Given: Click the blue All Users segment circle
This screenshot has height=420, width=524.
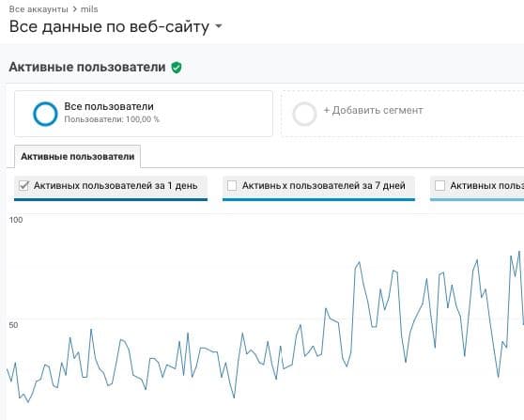Looking at the screenshot, I should 45,114.
